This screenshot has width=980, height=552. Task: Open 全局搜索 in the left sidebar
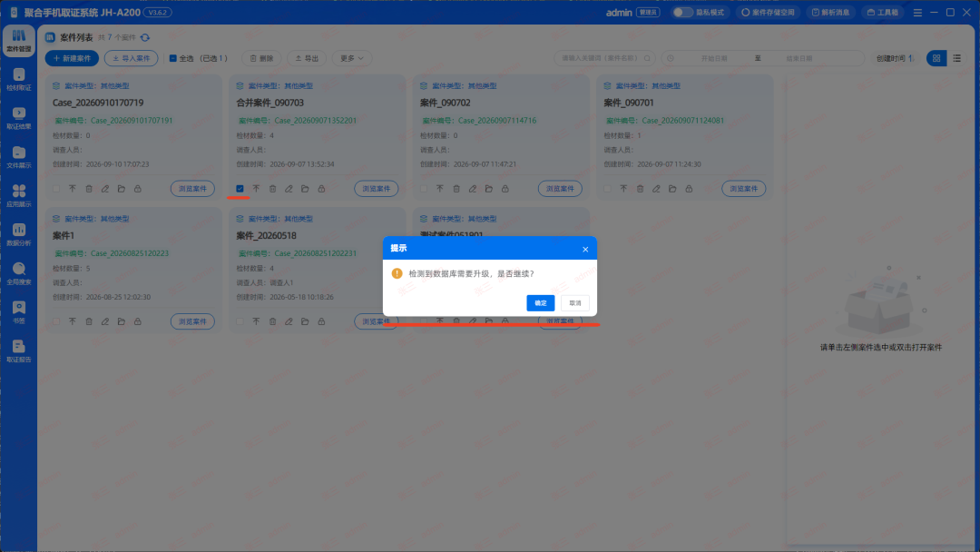[19, 273]
